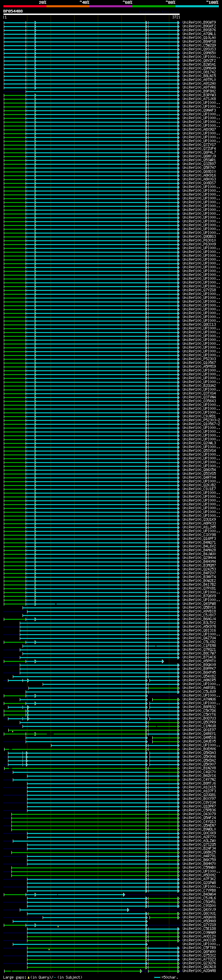The image size is (222, 980).
Task: Open hit UniRef100_Q10LA0
Action: (x=199, y=38)
